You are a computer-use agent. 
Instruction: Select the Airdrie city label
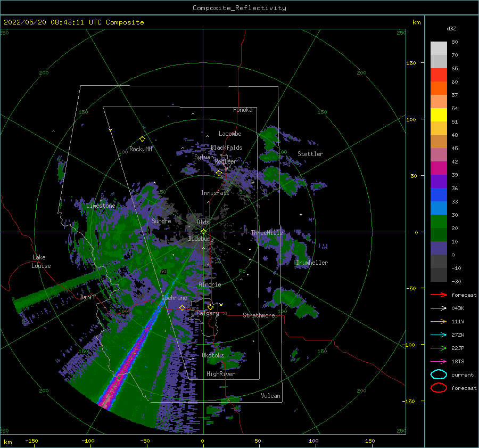pyautogui.click(x=210, y=284)
